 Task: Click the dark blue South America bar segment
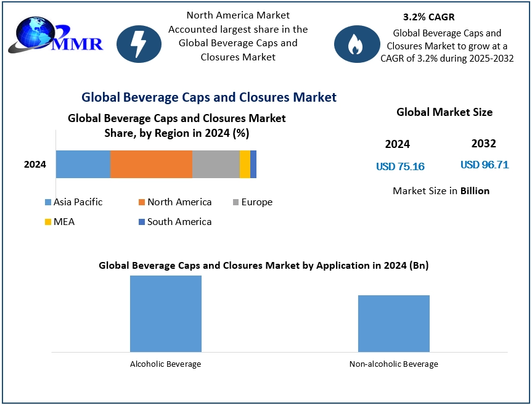(253, 164)
